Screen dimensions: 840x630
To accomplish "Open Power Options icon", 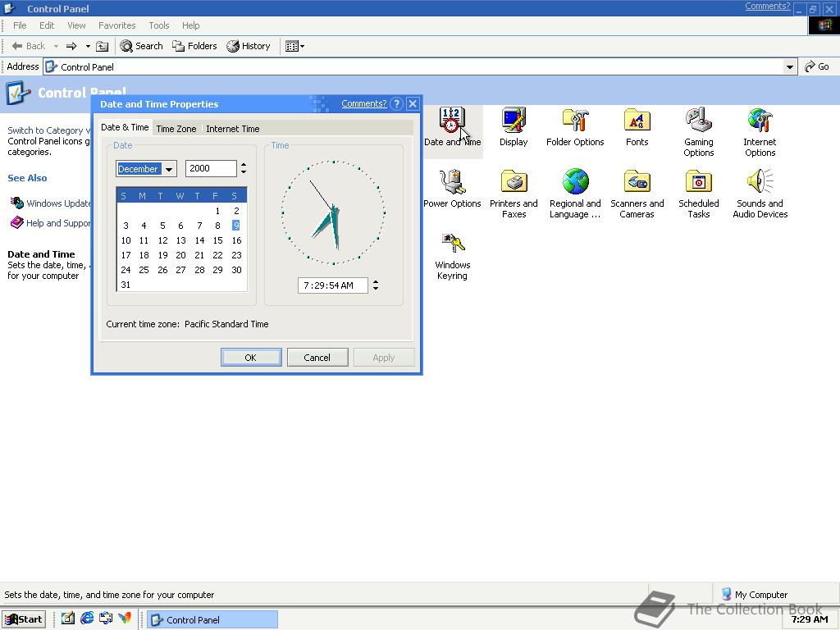I will point(452,189).
